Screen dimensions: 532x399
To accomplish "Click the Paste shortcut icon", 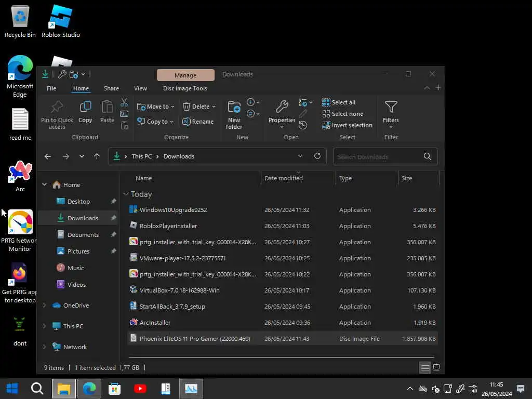I will pyautogui.click(x=124, y=126).
